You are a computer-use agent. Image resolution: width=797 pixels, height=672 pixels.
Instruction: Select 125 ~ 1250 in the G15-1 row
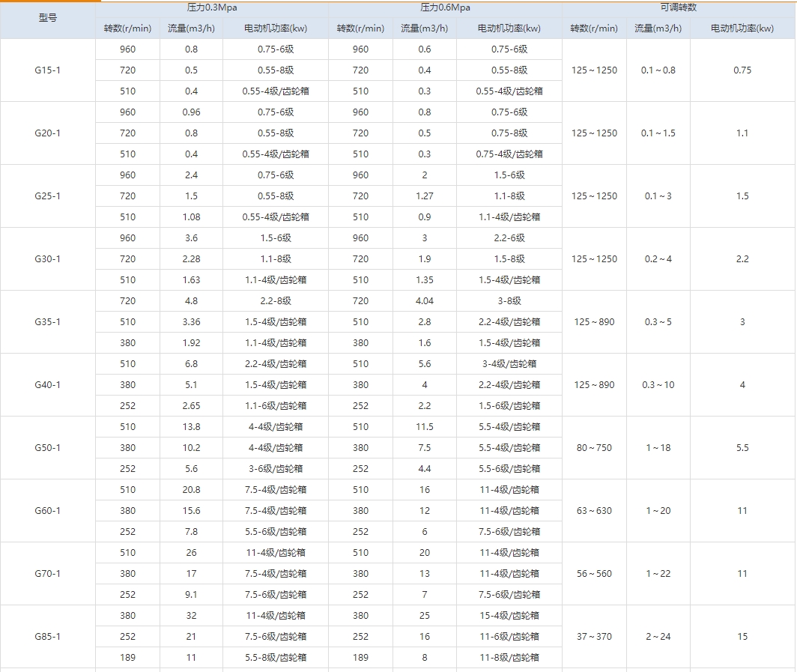[x=594, y=70]
